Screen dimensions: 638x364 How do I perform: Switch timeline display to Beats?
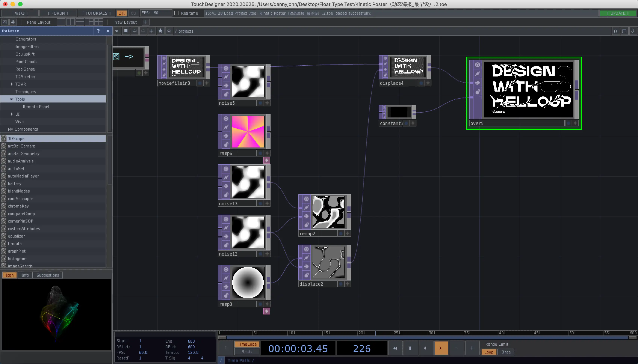(247, 351)
